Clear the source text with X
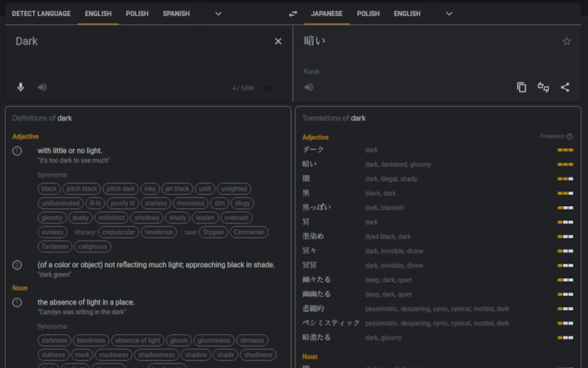Viewport: 588px width, 368px height. [278, 41]
